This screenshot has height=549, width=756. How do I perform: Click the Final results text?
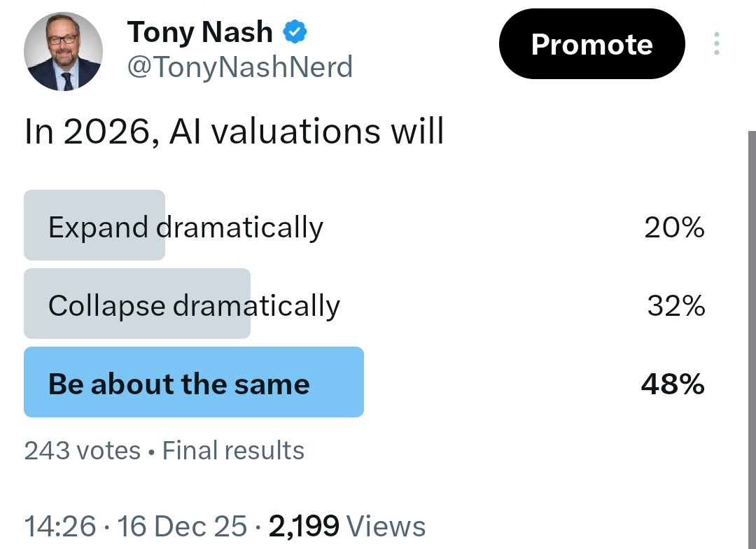click(x=233, y=450)
